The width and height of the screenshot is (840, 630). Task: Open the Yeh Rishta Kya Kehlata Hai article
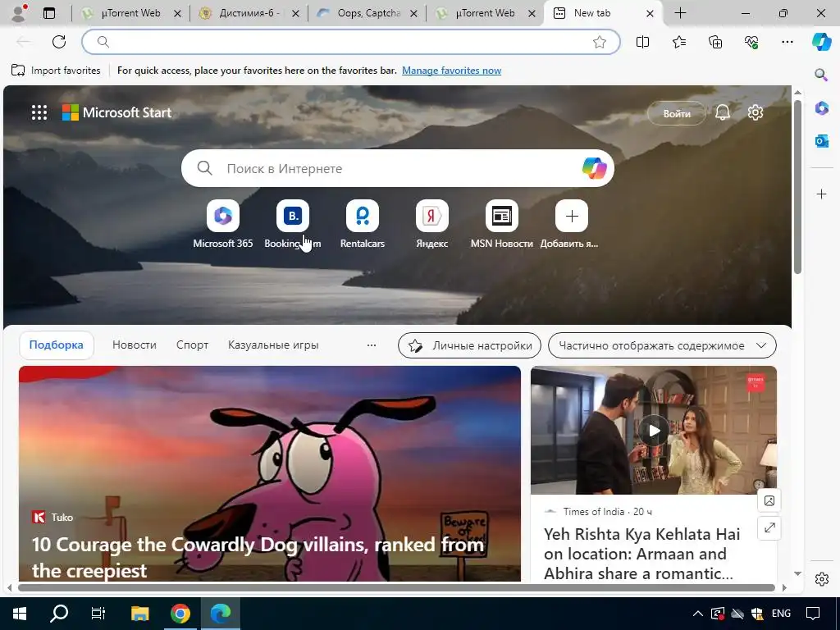click(x=641, y=554)
